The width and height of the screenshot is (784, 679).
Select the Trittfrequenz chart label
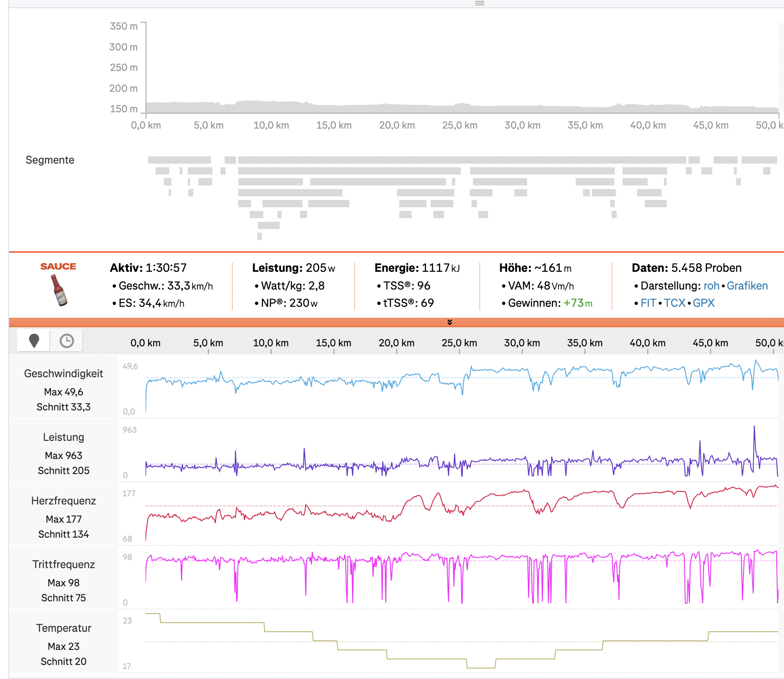64,564
